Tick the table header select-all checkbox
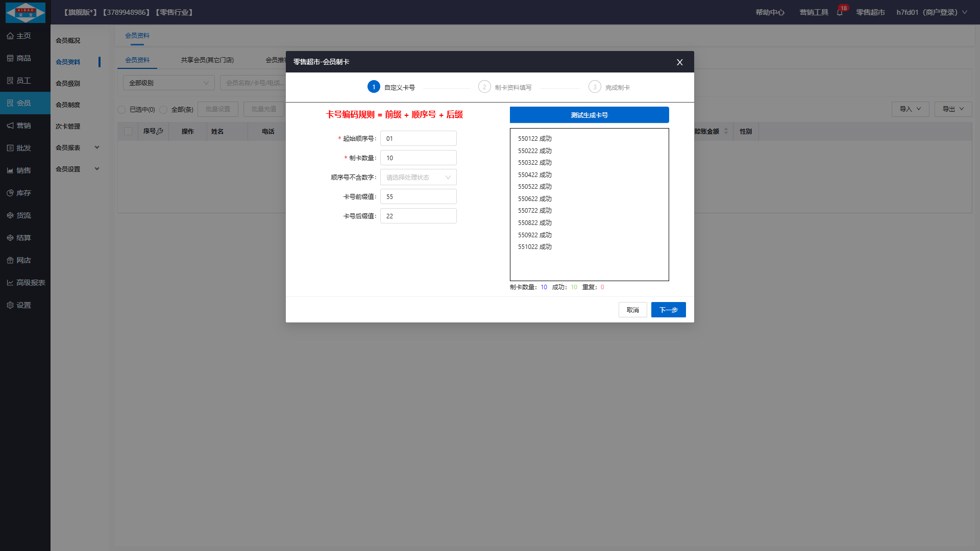Viewport: 980px width, 551px height. point(128,131)
